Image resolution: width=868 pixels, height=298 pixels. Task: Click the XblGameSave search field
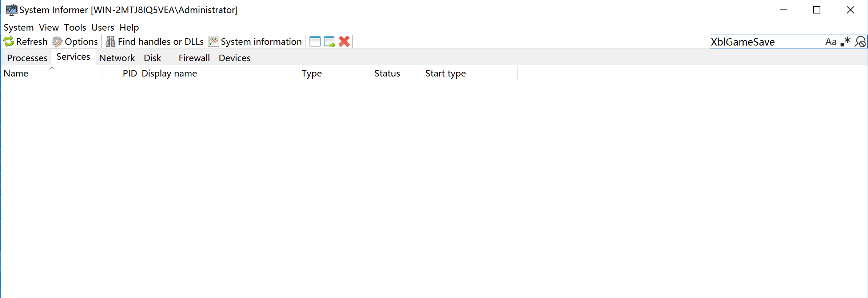click(764, 42)
